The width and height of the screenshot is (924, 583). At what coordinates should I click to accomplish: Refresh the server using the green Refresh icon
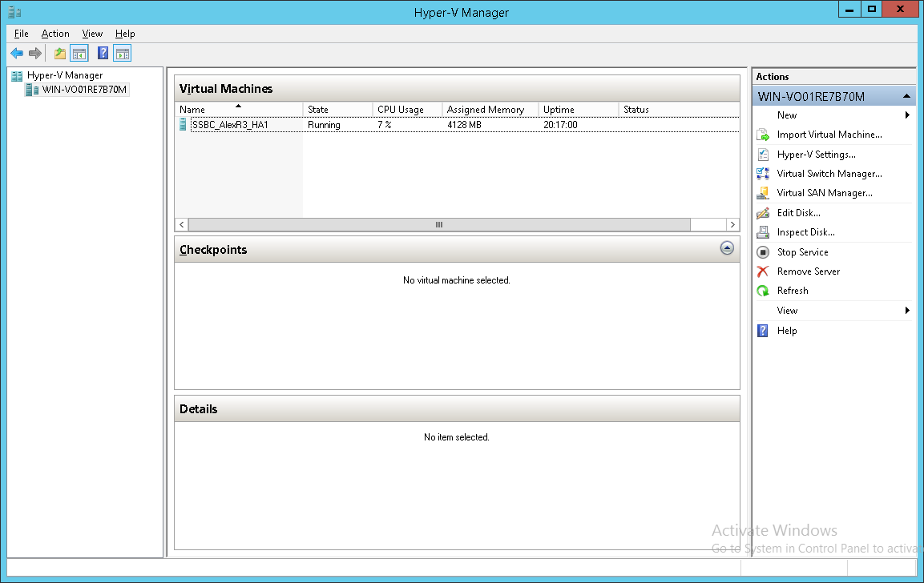[x=764, y=290]
